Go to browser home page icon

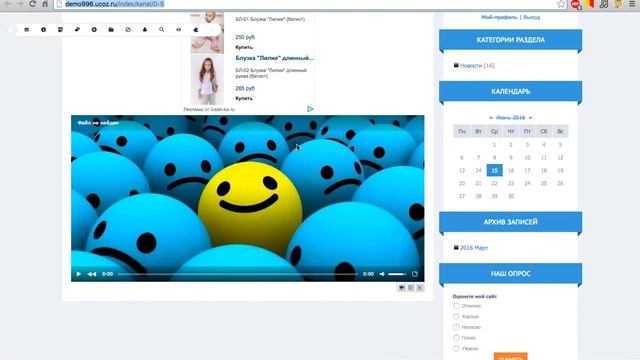coord(45,4)
